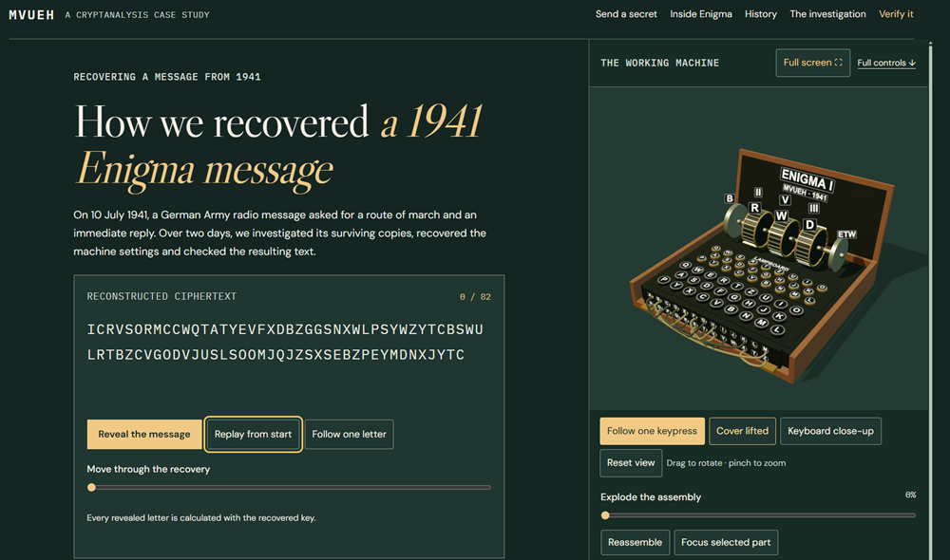Select the rotor letter D label
This screenshot has width=950, height=560.
(x=809, y=225)
